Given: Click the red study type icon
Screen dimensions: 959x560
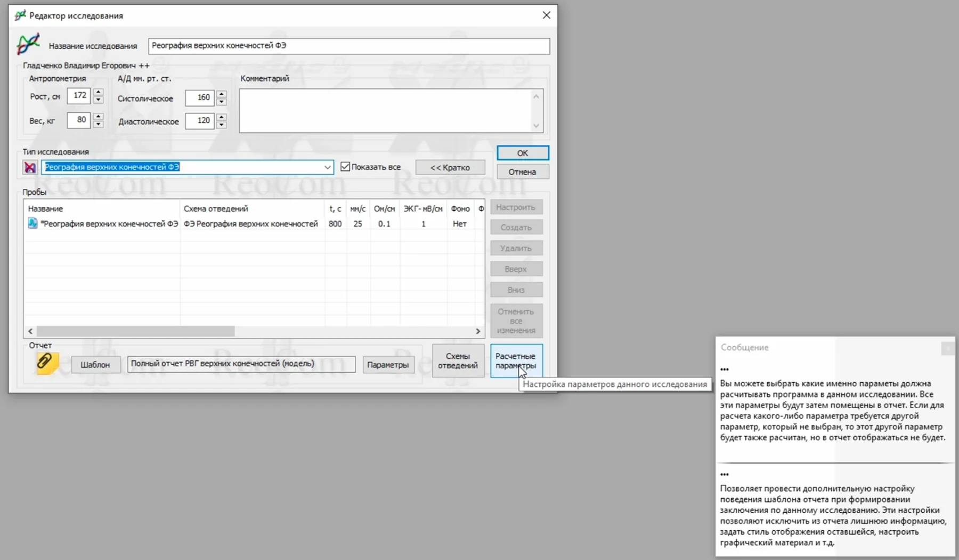Looking at the screenshot, I should pyautogui.click(x=30, y=167).
